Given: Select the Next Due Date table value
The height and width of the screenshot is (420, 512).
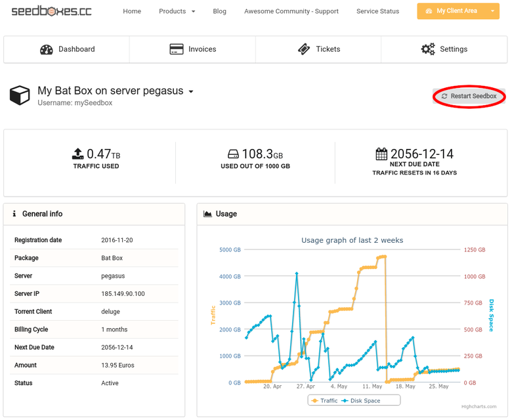Looking at the screenshot, I should 117,348.
